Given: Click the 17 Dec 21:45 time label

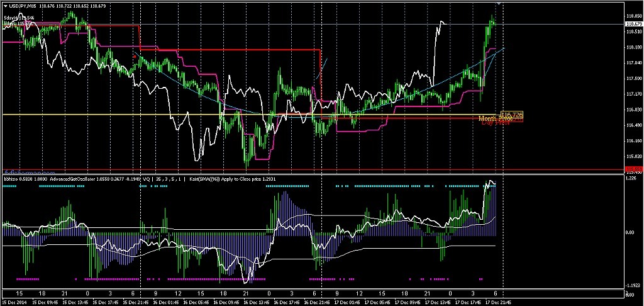Looking at the screenshot, I should pos(498,302).
